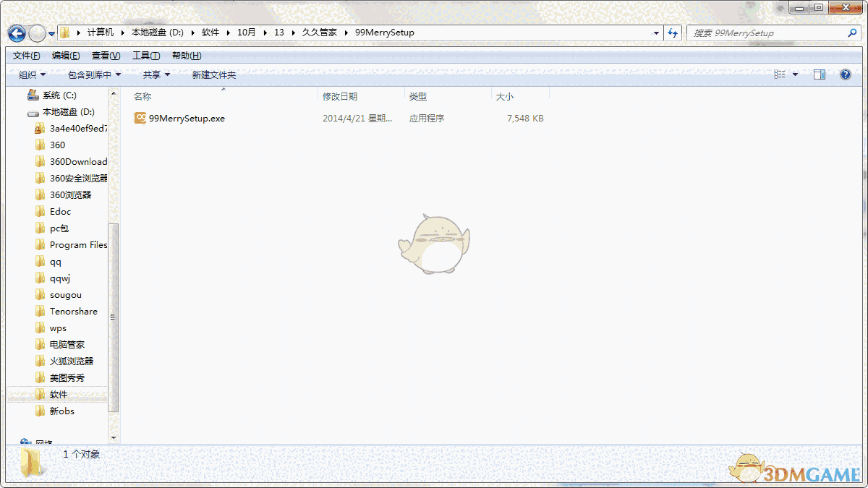Open the 查看 menu
Image resolution: width=868 pixels, height=488 pixels.
coord(105,55)
